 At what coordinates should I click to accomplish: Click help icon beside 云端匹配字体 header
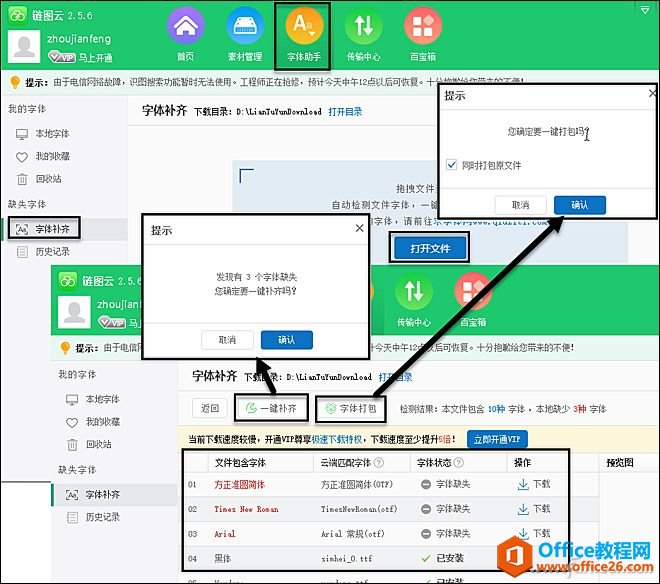point(379,463)
